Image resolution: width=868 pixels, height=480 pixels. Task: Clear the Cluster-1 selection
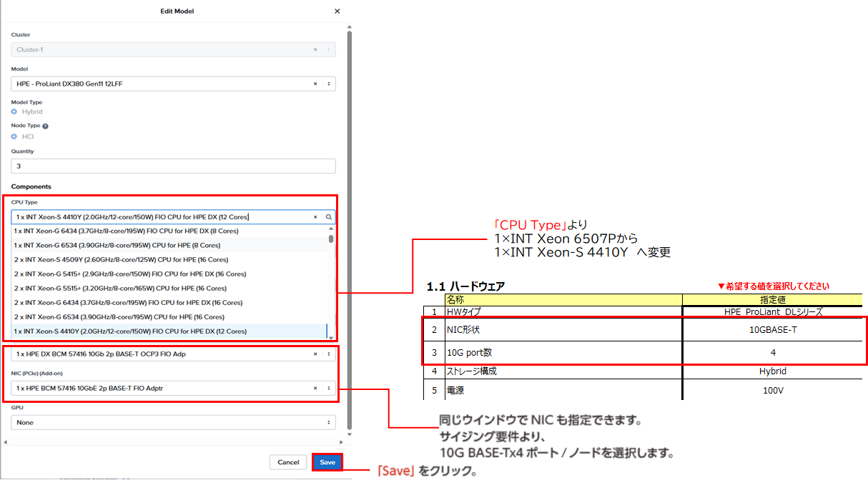[315, 50]
